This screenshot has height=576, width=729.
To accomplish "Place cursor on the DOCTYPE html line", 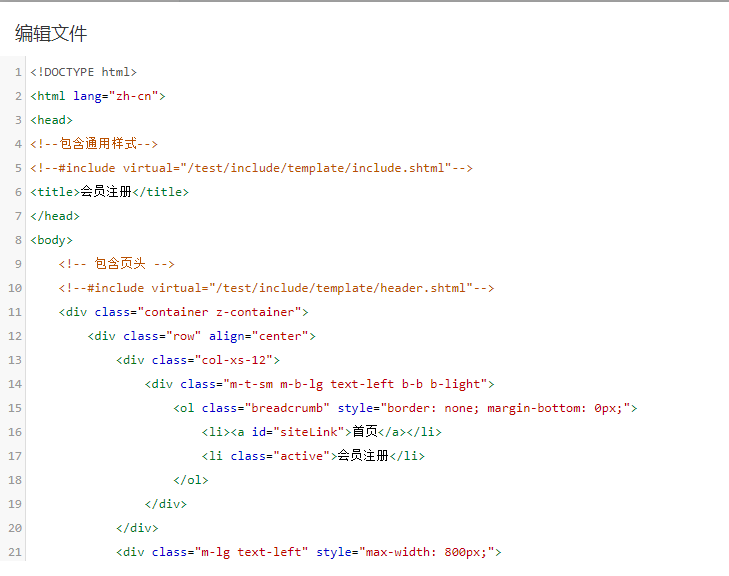I will [x=83, y=72].
